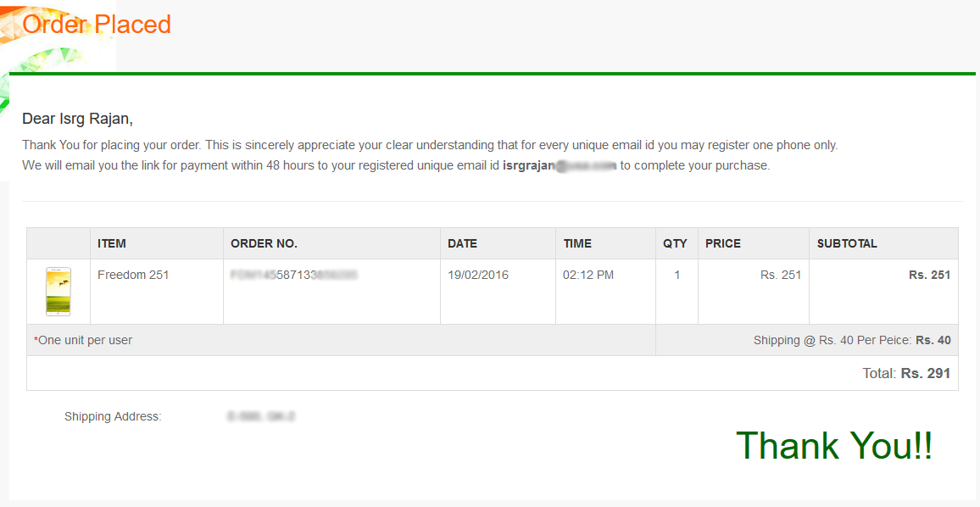The image size is (980, 507).
Task: Click the order time 02:12 PM
Action: (588, 275)
